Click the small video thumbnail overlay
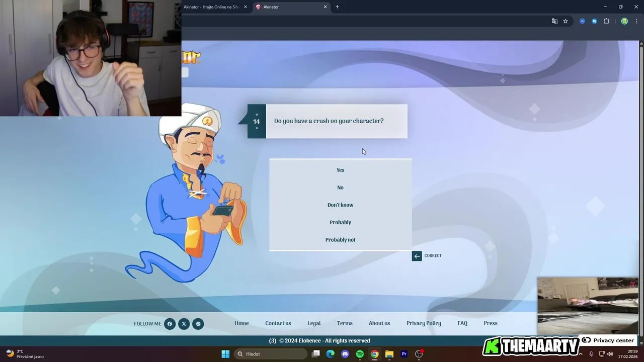The height and width of the screenshot is (362, 644). click(x=588, y=306)
